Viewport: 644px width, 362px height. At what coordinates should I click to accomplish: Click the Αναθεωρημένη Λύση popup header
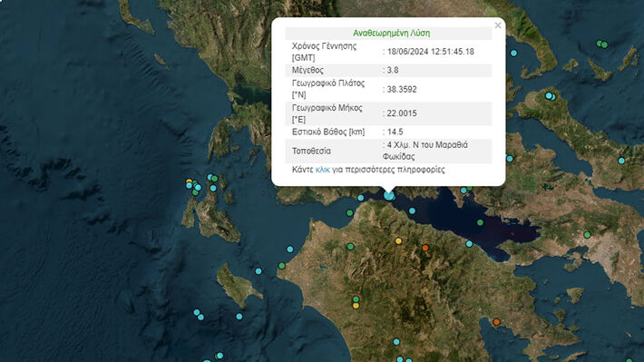[392, 34]
